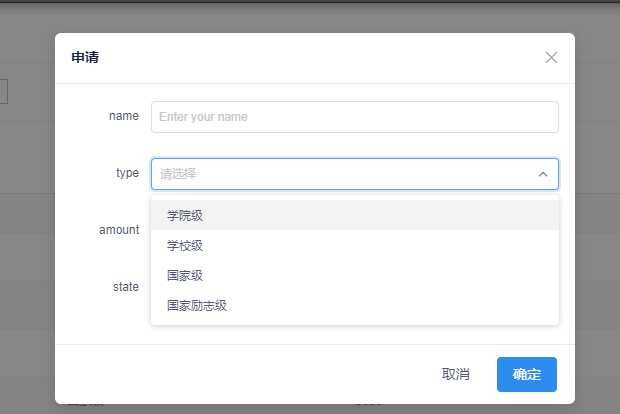Select 学院级 from the type list
620x414 pixels.
[x=355, y=216]
